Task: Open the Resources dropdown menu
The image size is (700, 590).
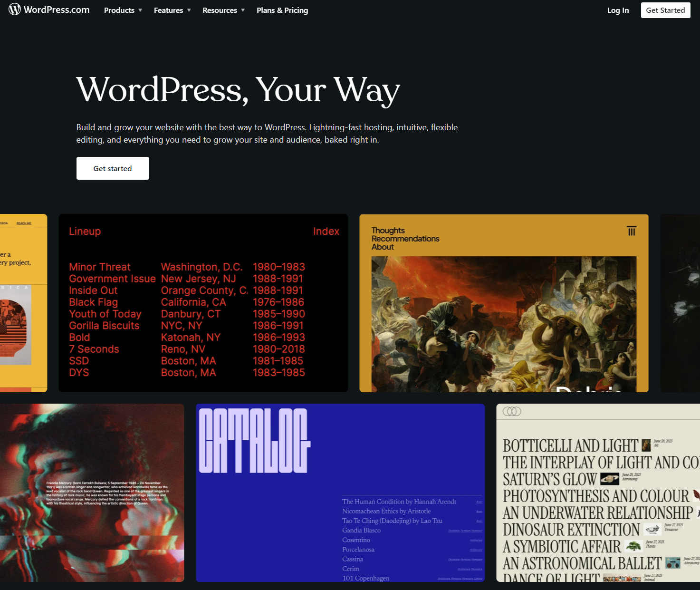Action: point(223,10)
